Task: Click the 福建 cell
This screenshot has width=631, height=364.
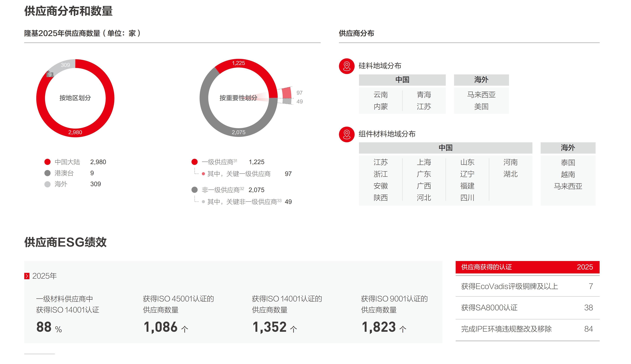Action: click(x=467, y=186)
